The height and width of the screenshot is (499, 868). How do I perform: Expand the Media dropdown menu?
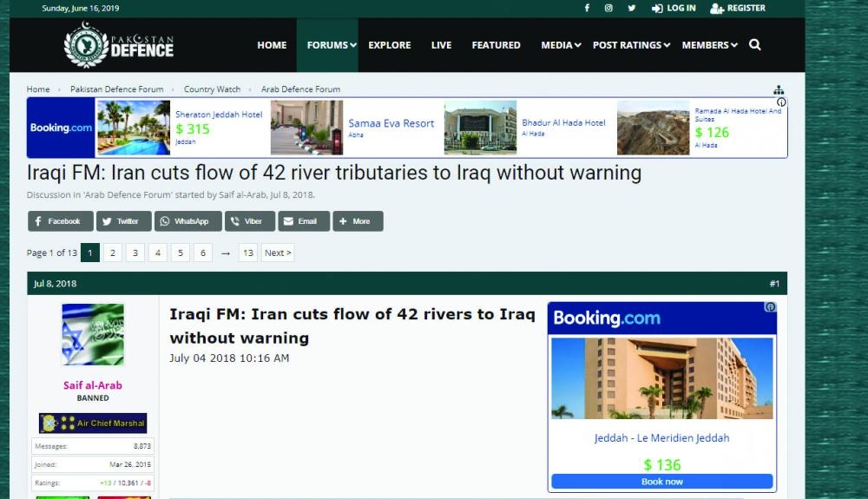[561, 45]
